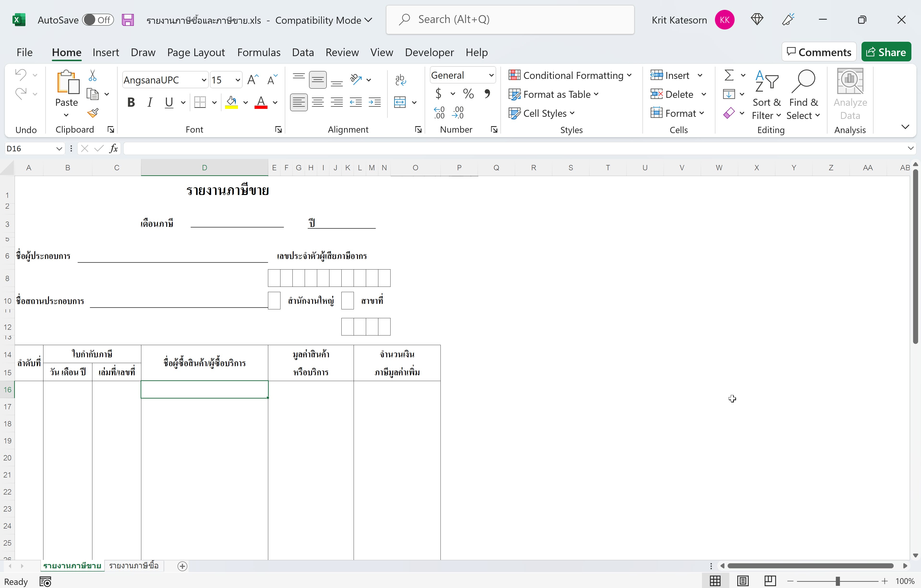Click the Fill down-arrow icon
Viewport: 921px width, 588px height.
(729, 94)
